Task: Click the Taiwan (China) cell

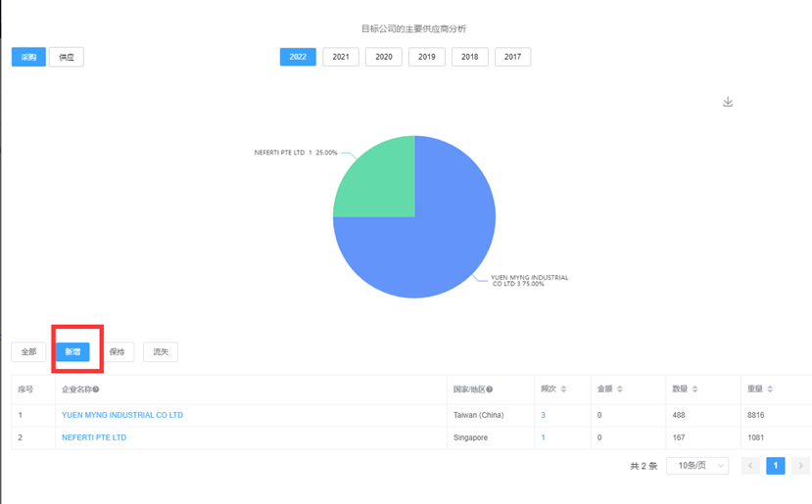Action: coord(479,415)
